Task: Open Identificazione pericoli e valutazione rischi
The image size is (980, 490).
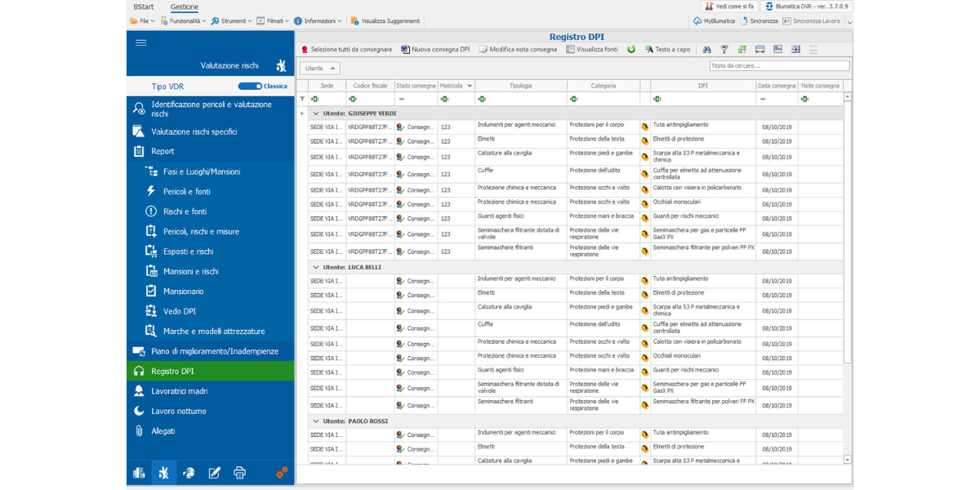Action: [x=211, y=109]
